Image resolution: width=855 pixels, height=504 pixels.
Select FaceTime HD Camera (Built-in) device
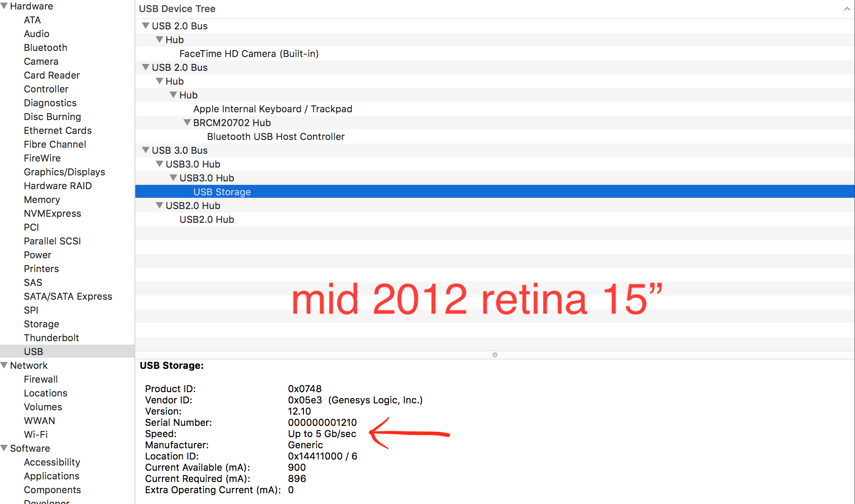click(x=249, y=54)
